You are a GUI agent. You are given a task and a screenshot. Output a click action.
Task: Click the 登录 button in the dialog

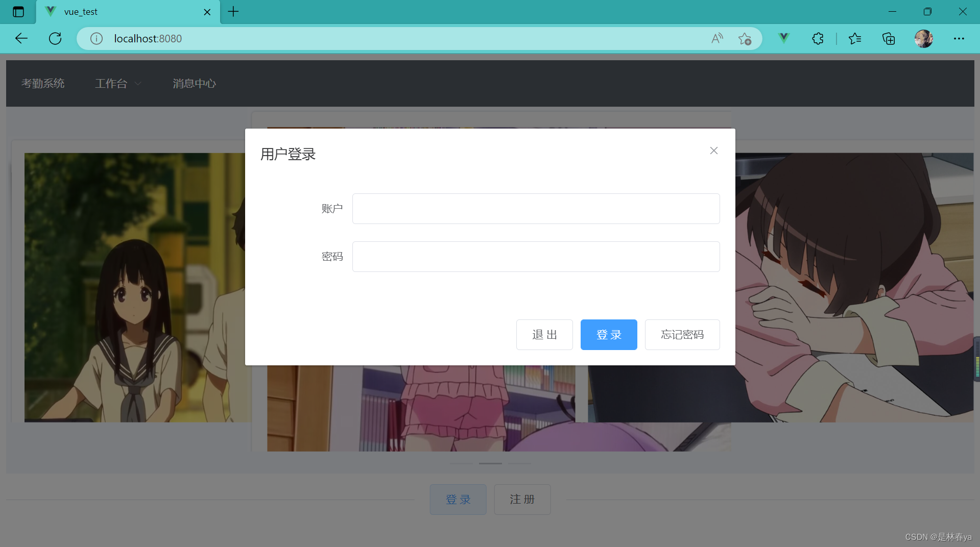tap(608, 334)
